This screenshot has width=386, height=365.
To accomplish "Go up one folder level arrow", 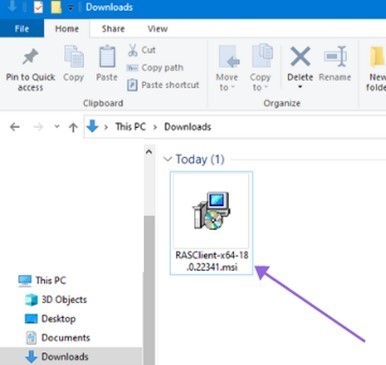I will click(73, 127).
